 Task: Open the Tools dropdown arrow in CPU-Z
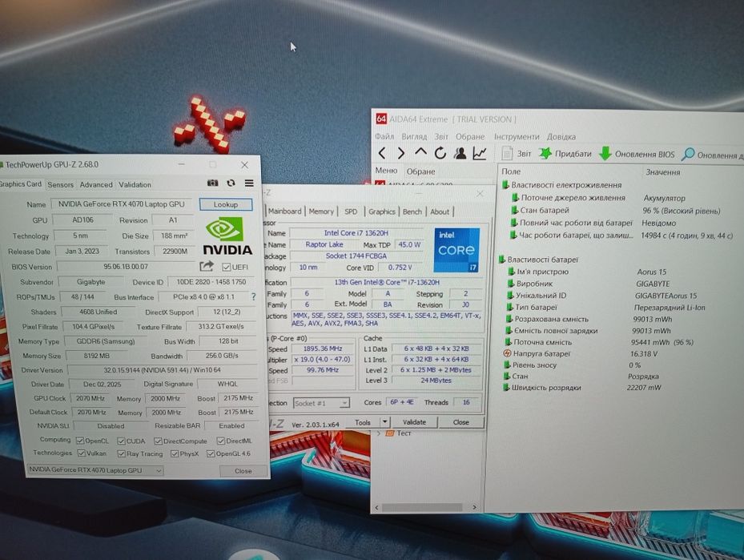(384, 422)
